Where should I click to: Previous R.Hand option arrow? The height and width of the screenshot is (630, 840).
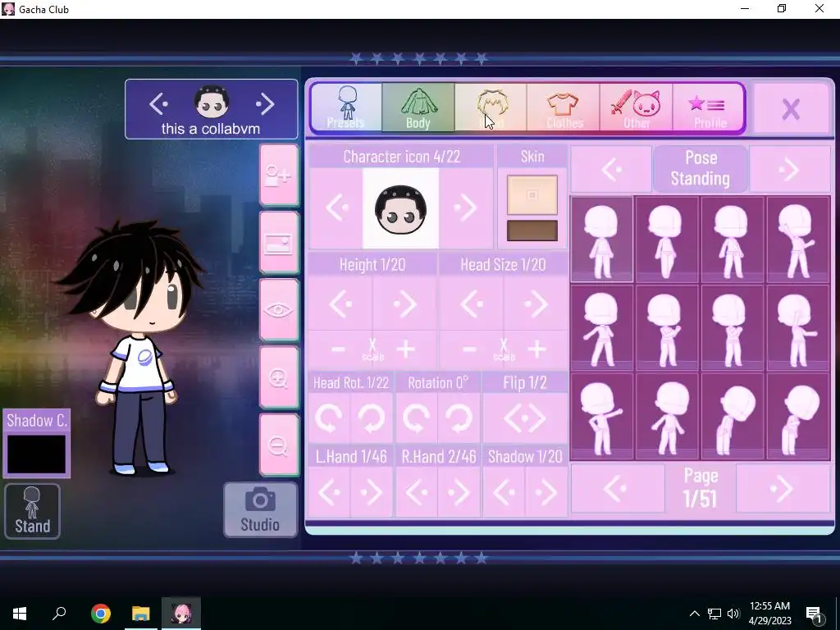point(416,492)
